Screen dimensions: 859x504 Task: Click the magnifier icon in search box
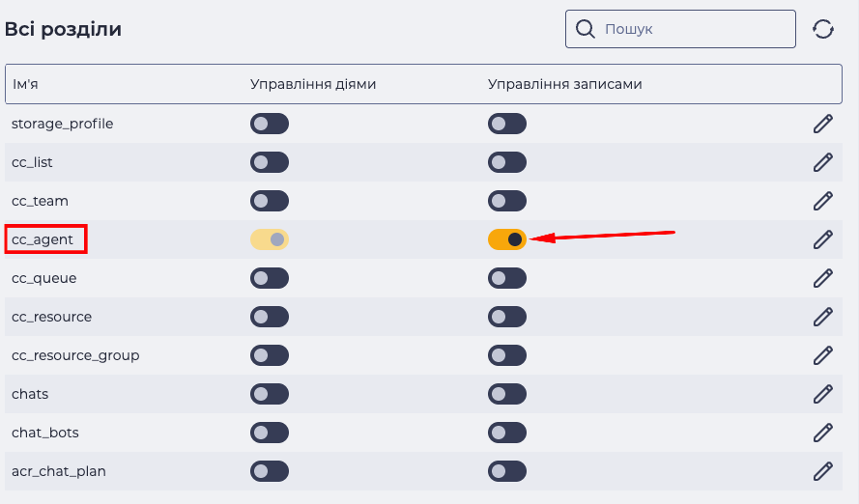[x=586, y=29]
